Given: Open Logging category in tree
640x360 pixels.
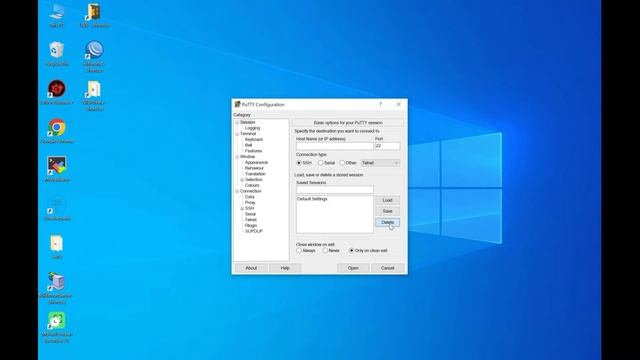Looking at the screenshot, I should click(x=252, y=128).
